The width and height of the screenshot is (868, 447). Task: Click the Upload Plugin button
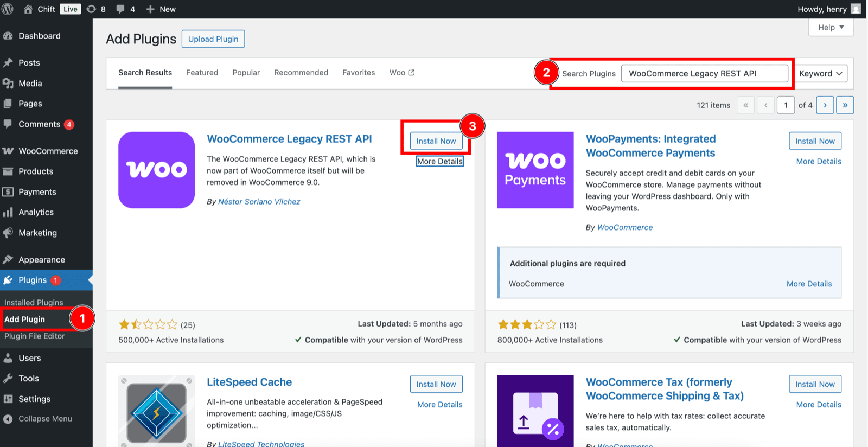(213, 39)
